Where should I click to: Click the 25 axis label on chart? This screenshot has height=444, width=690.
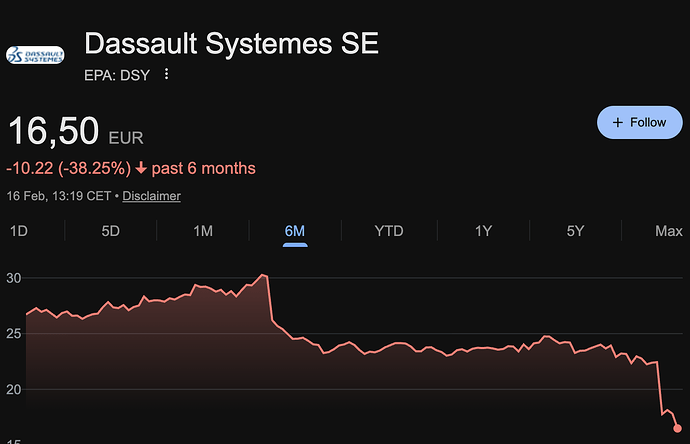click(14, 334)
